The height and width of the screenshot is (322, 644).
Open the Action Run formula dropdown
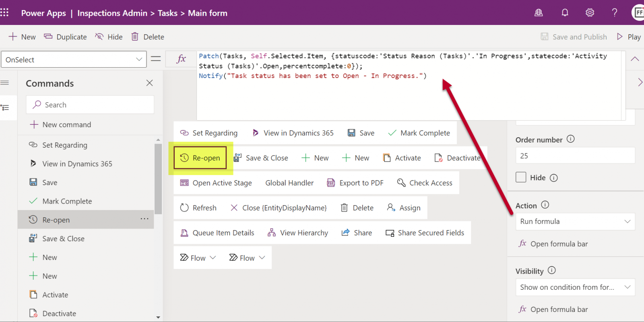click(575, 221)
